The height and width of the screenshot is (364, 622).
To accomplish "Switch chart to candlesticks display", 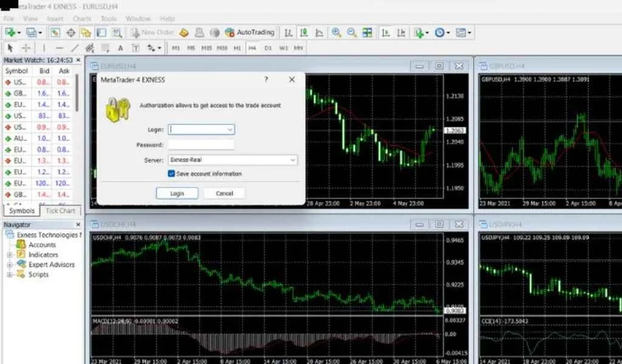I will [x=303, y=33].
